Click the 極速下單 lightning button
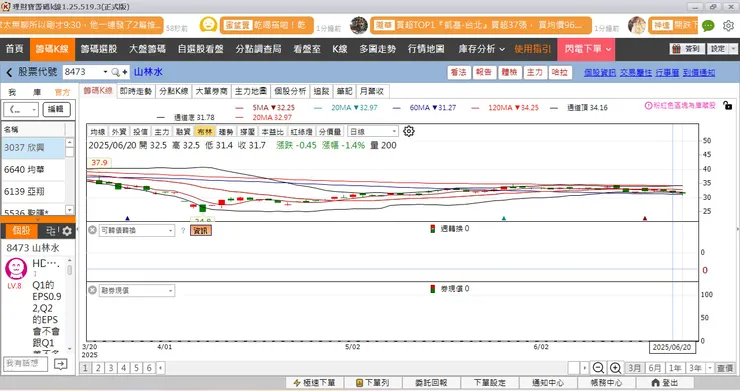Image resolution: width=740 pixels, height=391 pixels. click(x=314, y=382)
